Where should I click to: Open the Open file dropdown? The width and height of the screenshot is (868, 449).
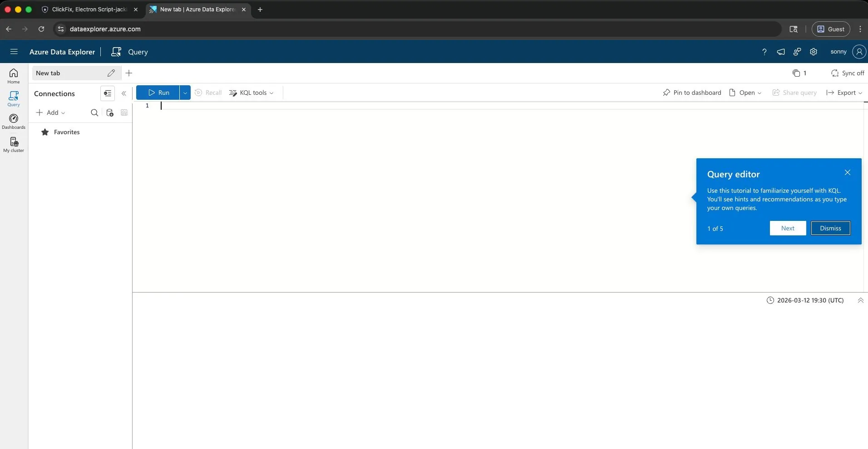click(x=745, y=93)
